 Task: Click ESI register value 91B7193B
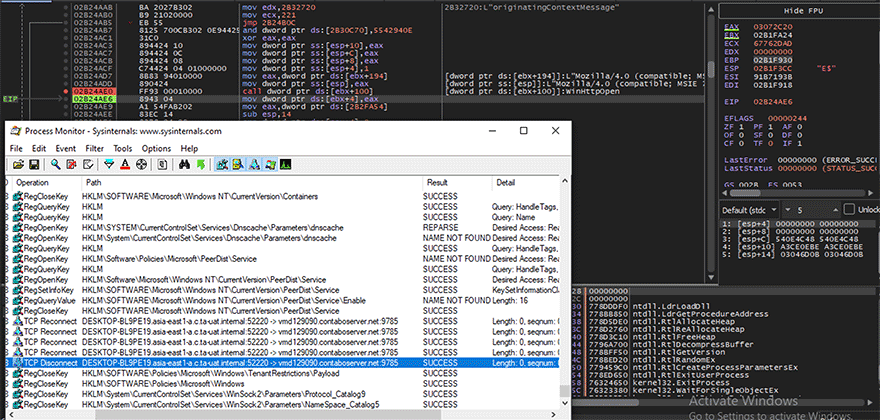click(x=773, y=76)
